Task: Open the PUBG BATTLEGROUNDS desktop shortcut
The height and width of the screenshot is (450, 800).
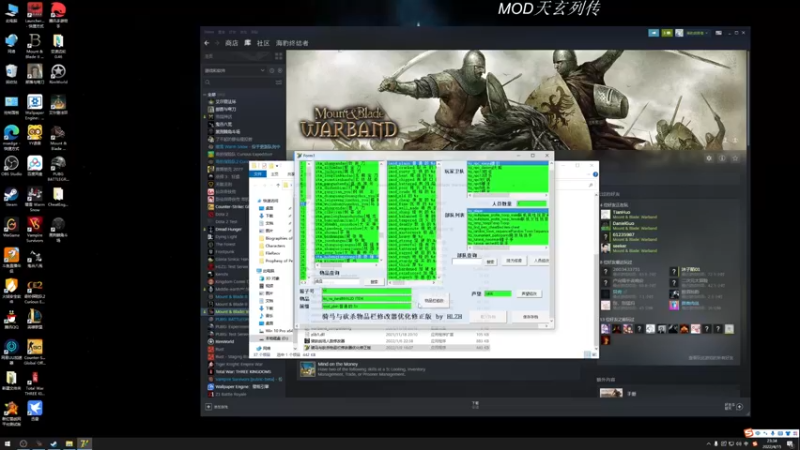Action: tap(58, 168)
